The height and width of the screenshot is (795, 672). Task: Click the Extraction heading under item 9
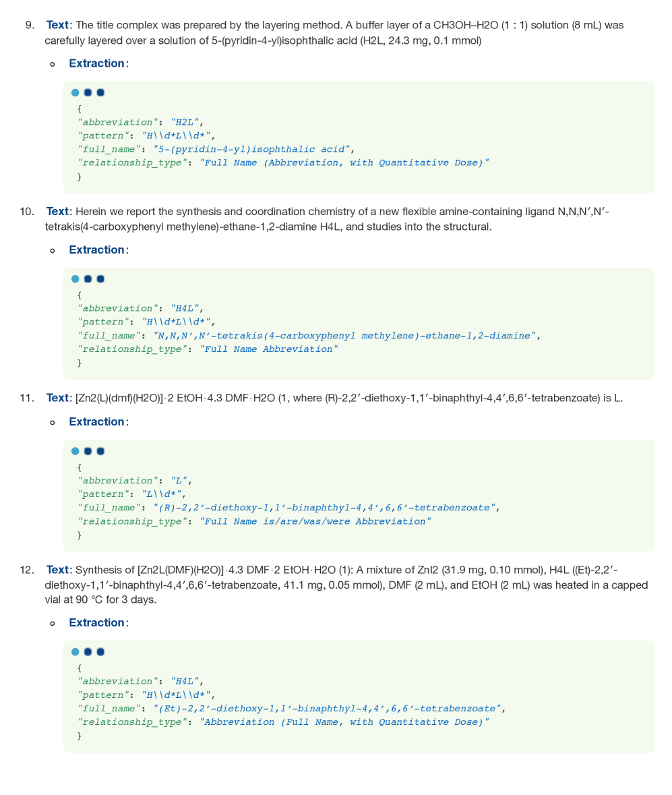coord(96,63)
